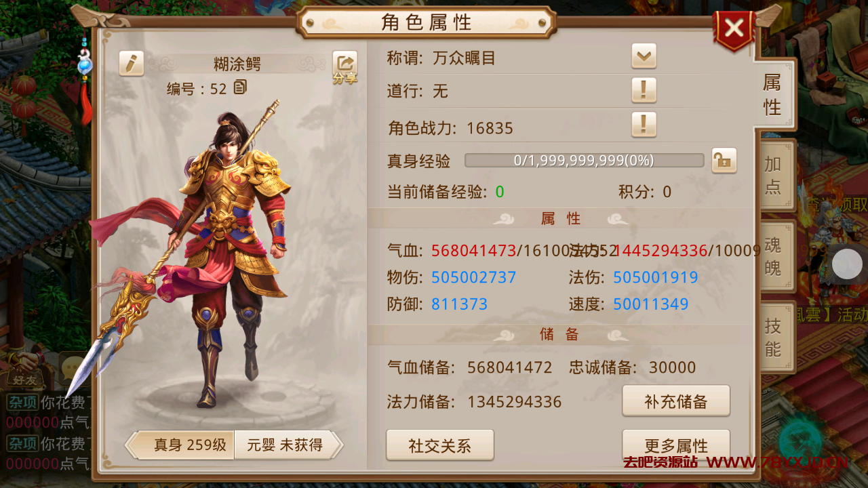Open the 技能 side tab

click(774, 338)
